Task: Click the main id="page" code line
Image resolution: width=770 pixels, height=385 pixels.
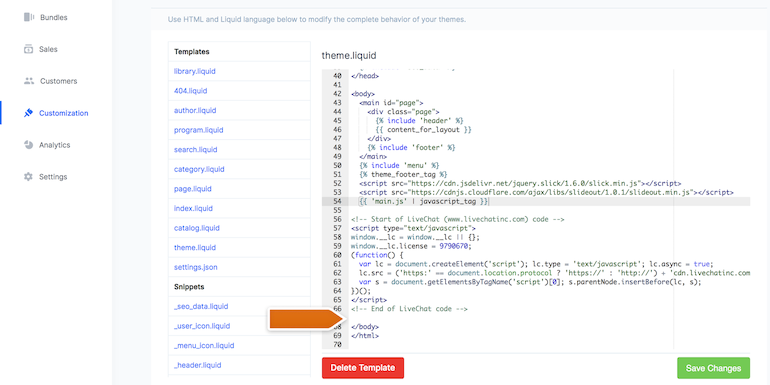Action: [391, 103]
